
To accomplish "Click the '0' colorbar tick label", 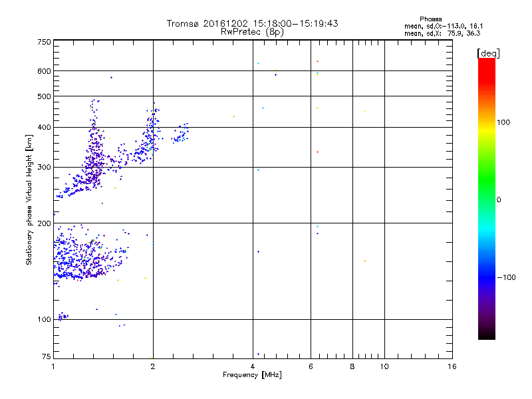I will (x=499, y=200).
